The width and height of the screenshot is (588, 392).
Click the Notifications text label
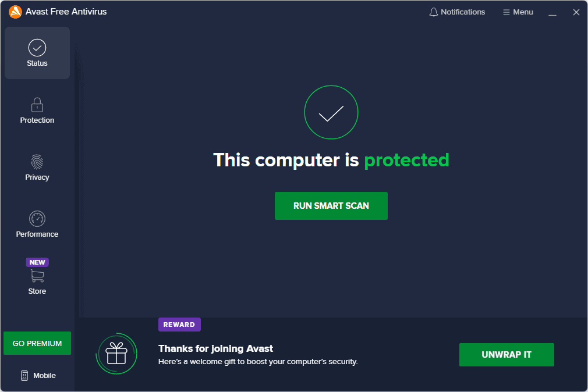[463, 12]
